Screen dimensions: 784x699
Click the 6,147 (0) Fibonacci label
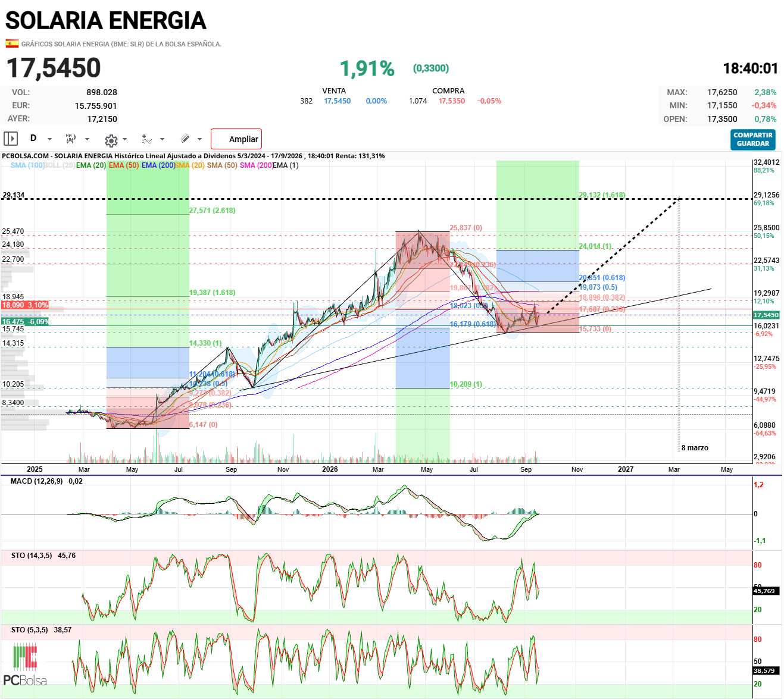204,425
